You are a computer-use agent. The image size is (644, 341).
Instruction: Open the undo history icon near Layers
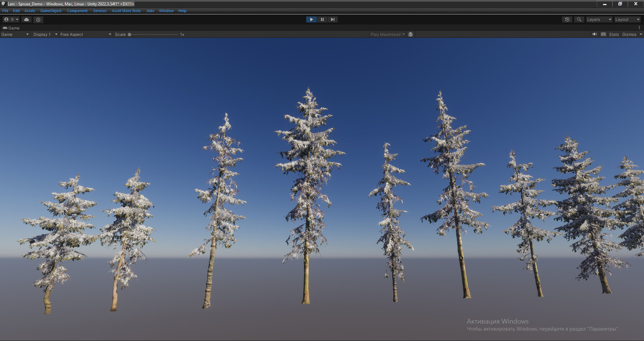(567, 19)
